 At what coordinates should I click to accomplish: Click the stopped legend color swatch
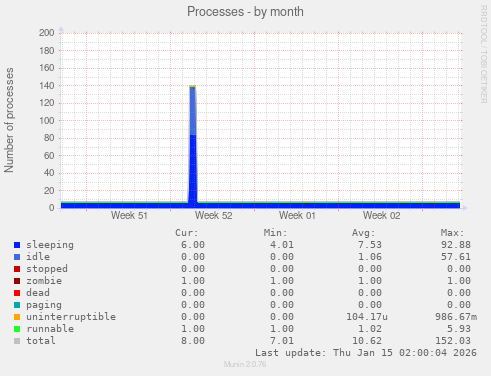17,269
